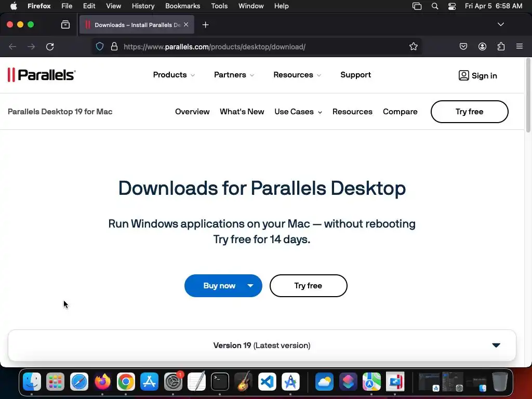
Task: Open the Window menu
Action: (251, 6)
